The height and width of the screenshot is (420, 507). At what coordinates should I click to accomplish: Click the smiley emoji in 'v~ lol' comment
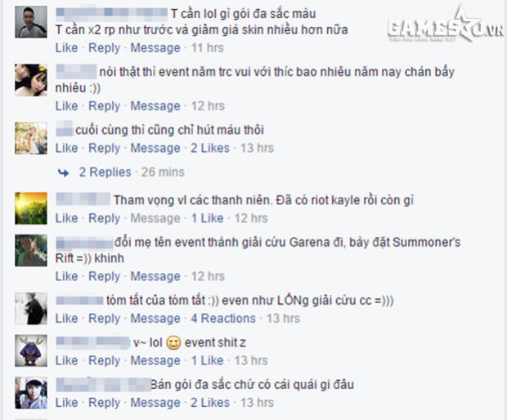173,343
